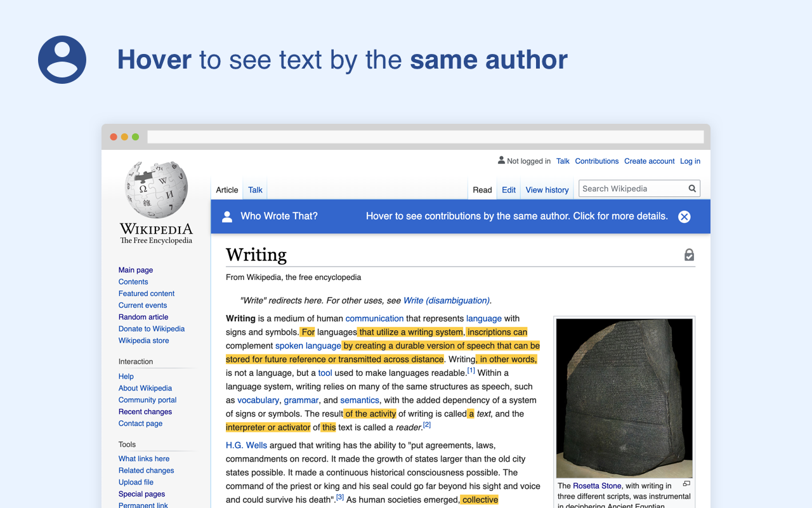Dismiss the Who Wrote That notification banner
The height and width of the screenshot is (508, 812).
[x=684, y=217]
